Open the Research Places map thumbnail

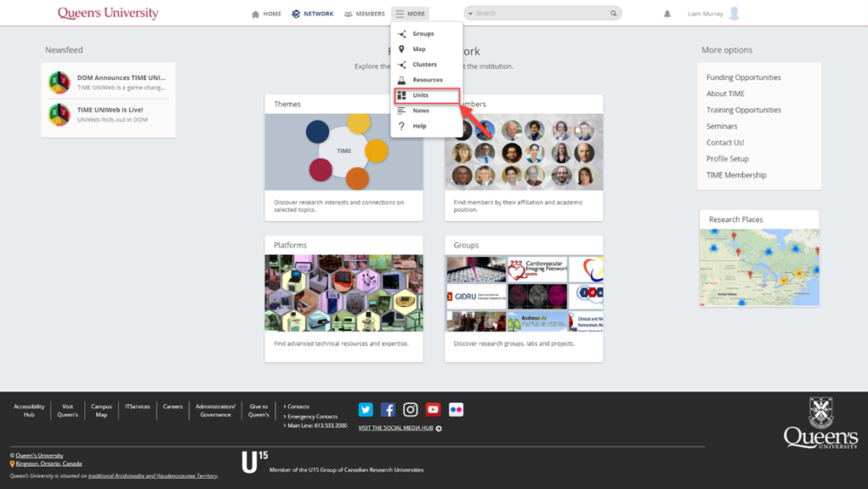tap(759, 267)
